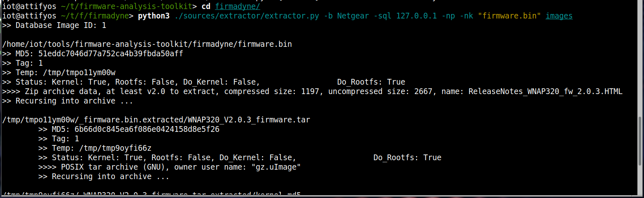Click the underlined images argument
This screenshot has height=198, width=644.
(559, 16)
